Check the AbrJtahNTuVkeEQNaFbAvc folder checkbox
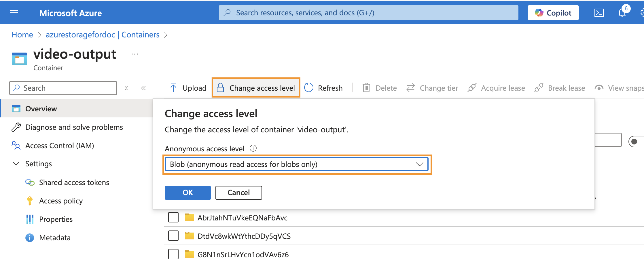The image size is (644, 263). (x=173, y=218)
